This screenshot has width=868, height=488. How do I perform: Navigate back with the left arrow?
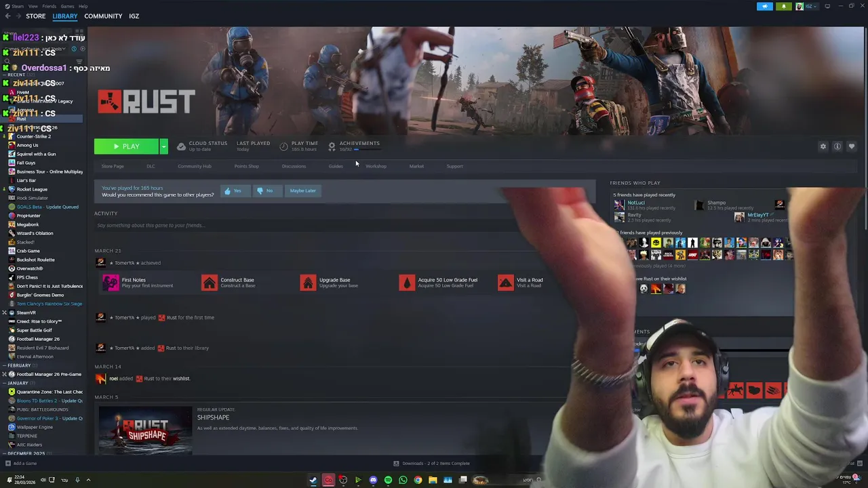point(7,16)
